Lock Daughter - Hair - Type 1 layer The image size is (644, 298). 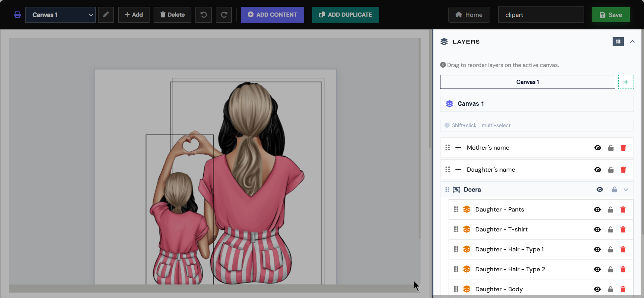[611, 249]
